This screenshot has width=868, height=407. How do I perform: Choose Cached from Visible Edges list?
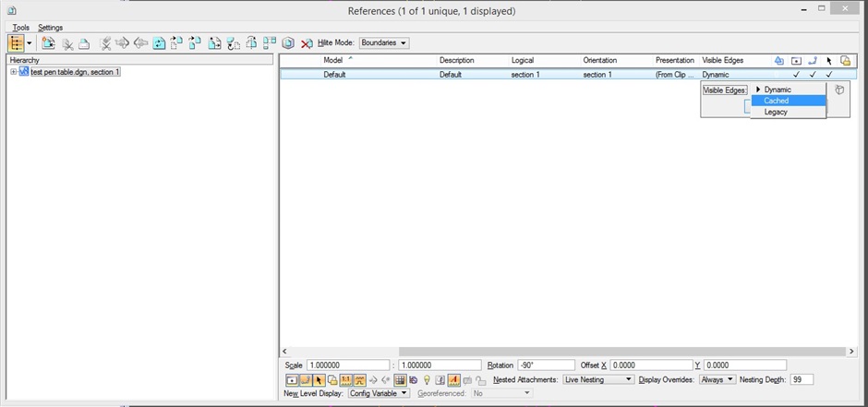tap(789, 101)
